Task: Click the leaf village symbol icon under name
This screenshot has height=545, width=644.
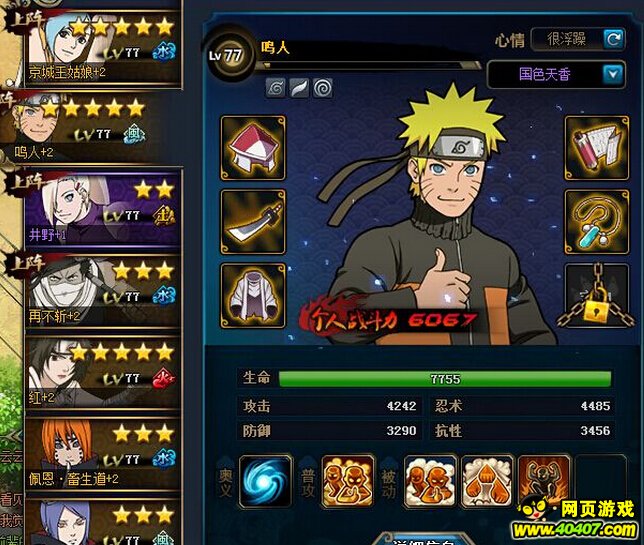Action: (x=275, y=88)
